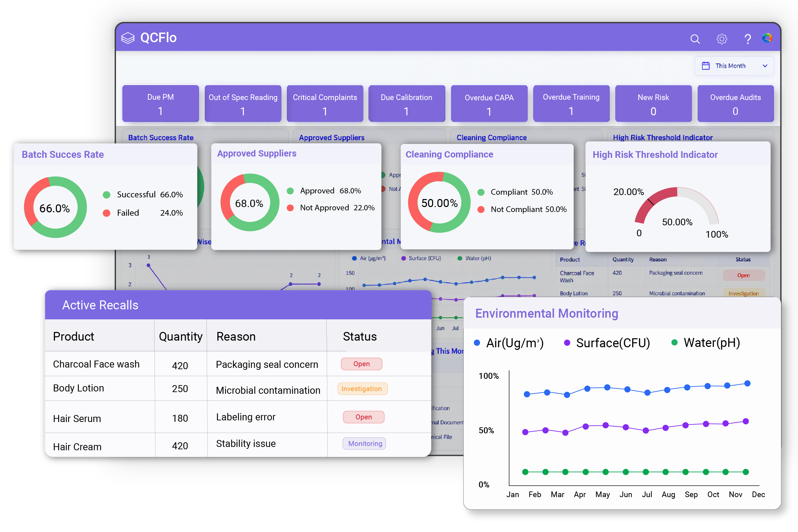This screenshot has height=532, width=798.
Task: Click the Monitoring status badge for Hair Cream
Action: tap(364, 444)
